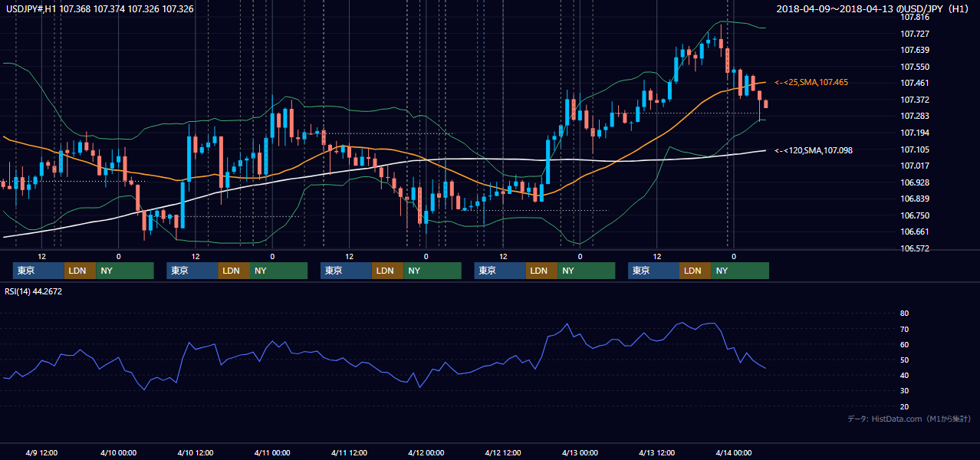The image size is (980, 460).
Task: Click price axis value 107.727
Action: click(915, 34)
